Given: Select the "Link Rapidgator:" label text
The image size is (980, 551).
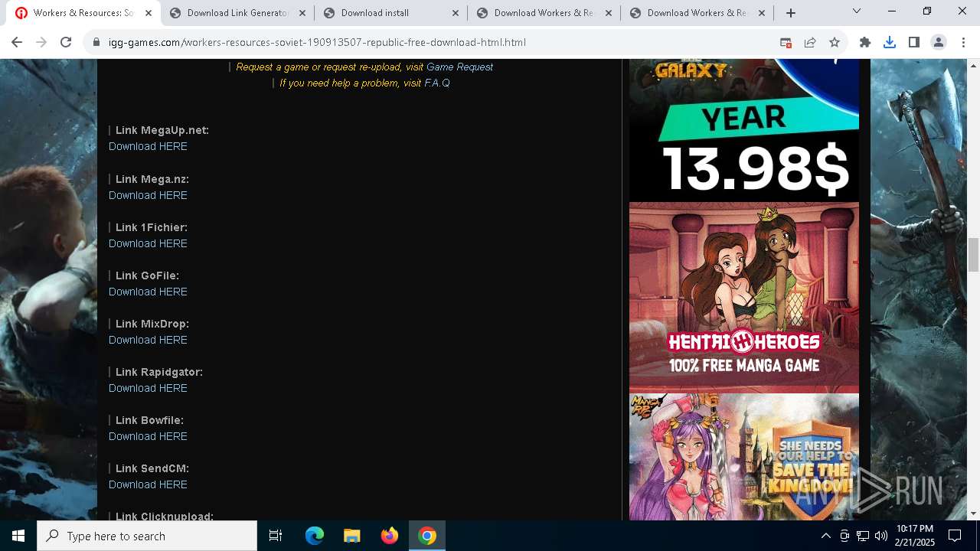Looking at the screenshot, I should tap(159, 372).
